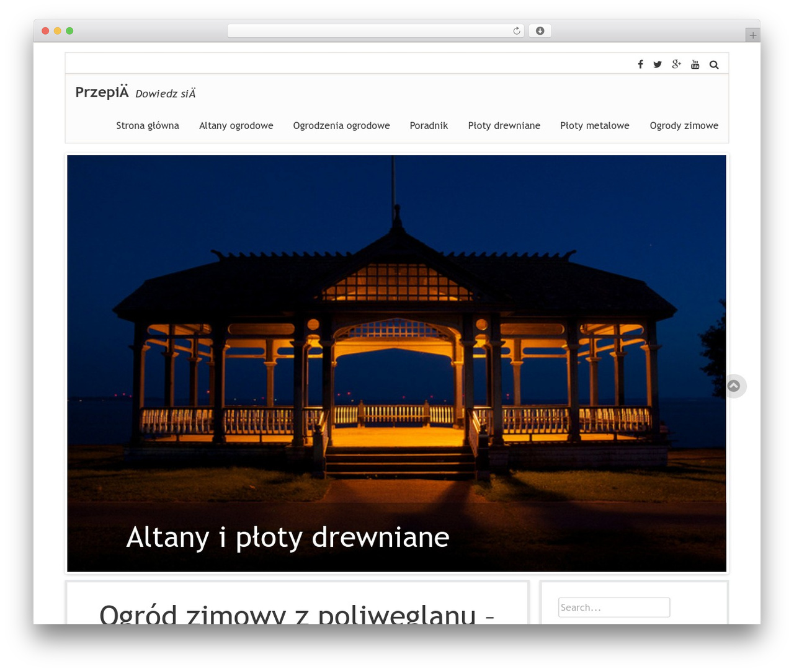
Task: Focus the sidebar Search input field
Action: click(x=614, y=608)
